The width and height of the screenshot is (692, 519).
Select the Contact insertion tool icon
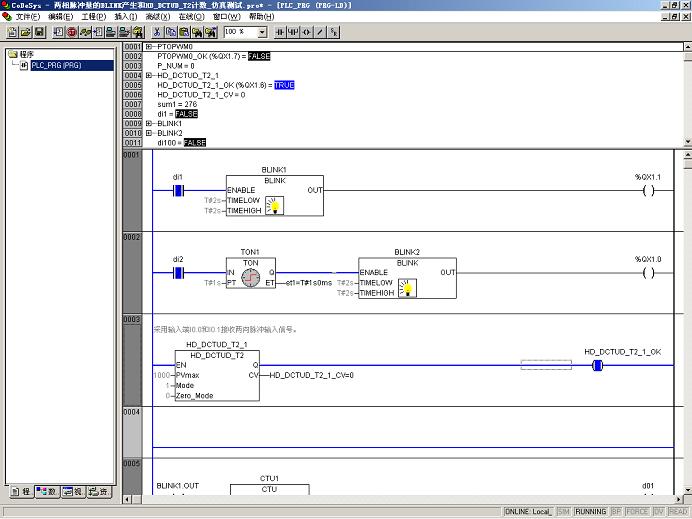[280, 32]
